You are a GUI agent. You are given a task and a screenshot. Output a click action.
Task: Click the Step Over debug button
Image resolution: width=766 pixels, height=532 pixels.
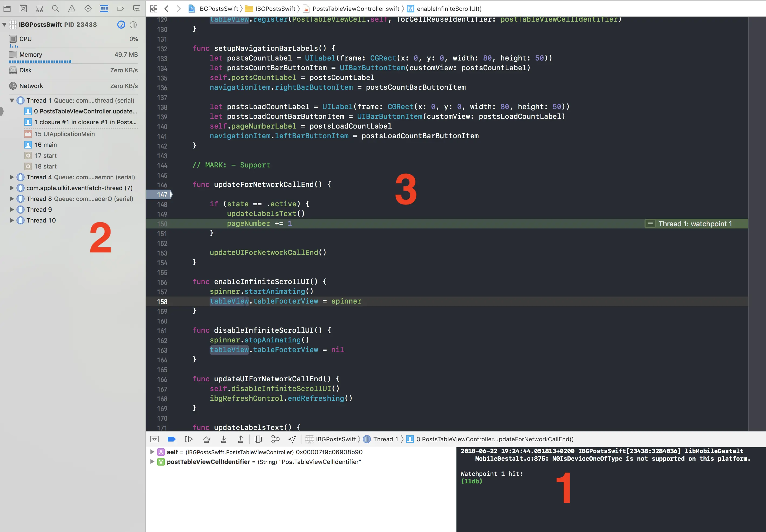[206, 439]
